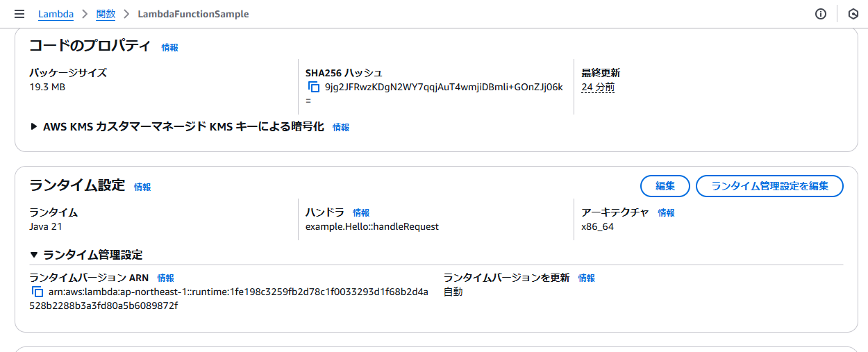
Task: Click the 自動 runtime update value
Action: tap(453, 292)
